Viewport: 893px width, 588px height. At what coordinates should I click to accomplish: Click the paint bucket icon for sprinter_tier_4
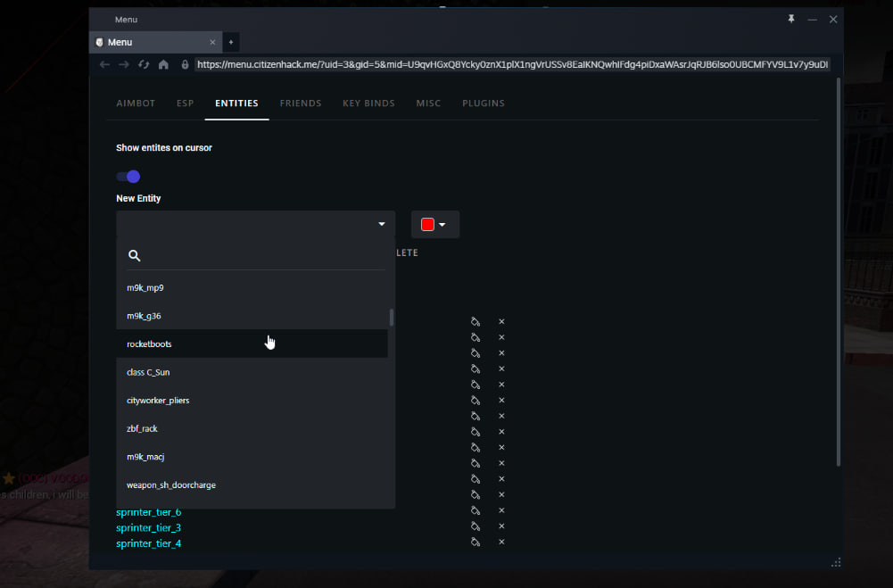pos(475,542)
